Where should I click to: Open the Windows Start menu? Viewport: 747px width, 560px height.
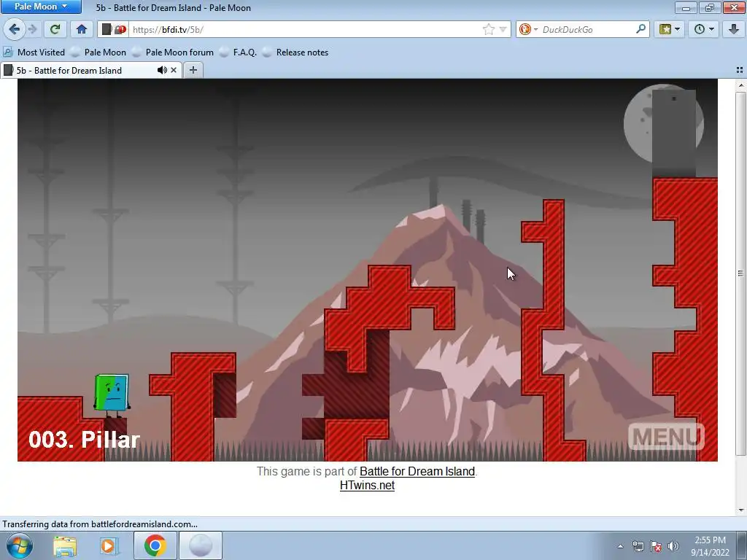(x=19, y=545)
